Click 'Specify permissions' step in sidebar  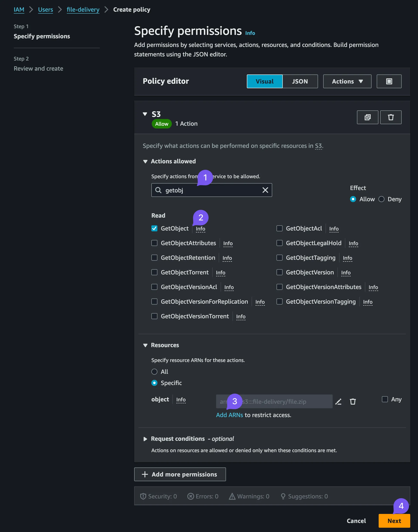coord(42,36)
